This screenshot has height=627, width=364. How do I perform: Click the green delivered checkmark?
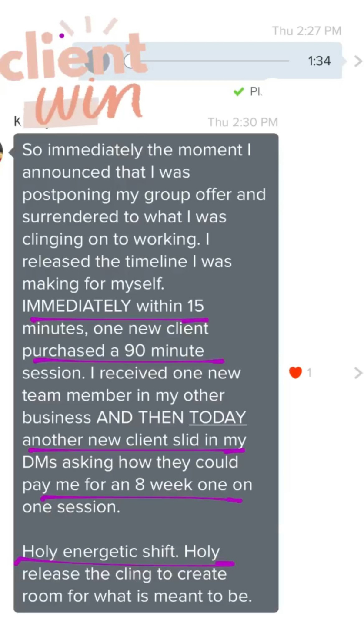pos(238,91)
